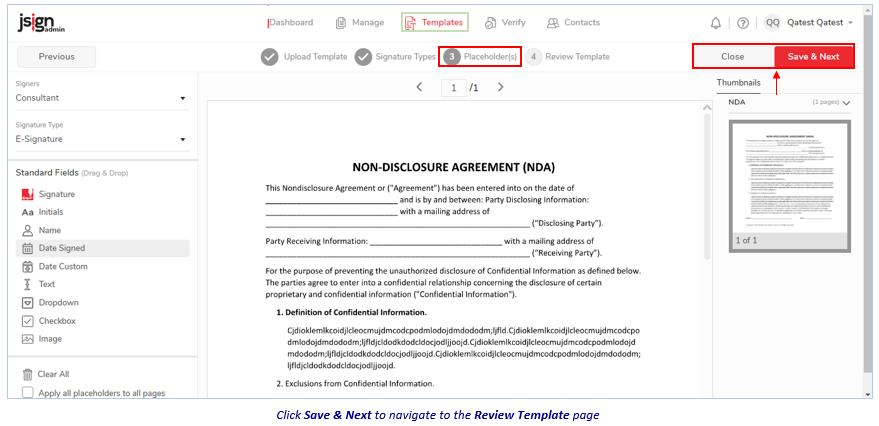Select the Date Signed calendar icon
The width and height of the screenshot is (879, 426).
[x=27, y=248]
